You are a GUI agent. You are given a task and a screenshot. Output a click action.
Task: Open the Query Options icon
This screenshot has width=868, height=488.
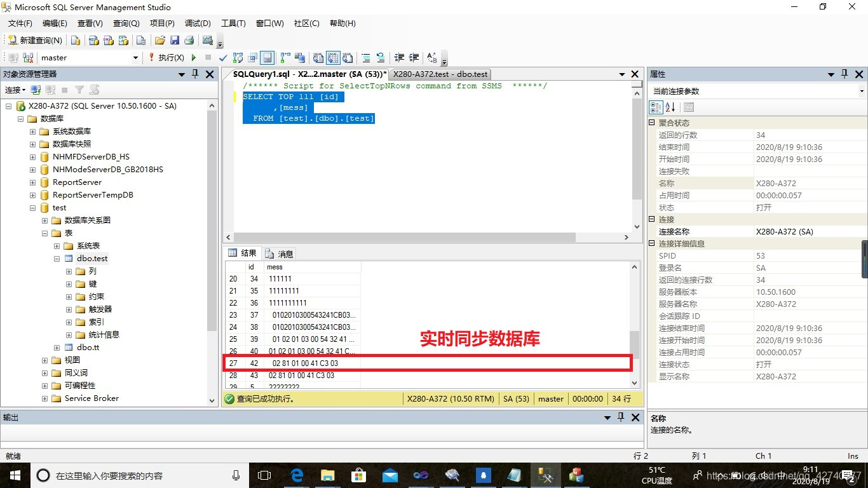[252, 58]
